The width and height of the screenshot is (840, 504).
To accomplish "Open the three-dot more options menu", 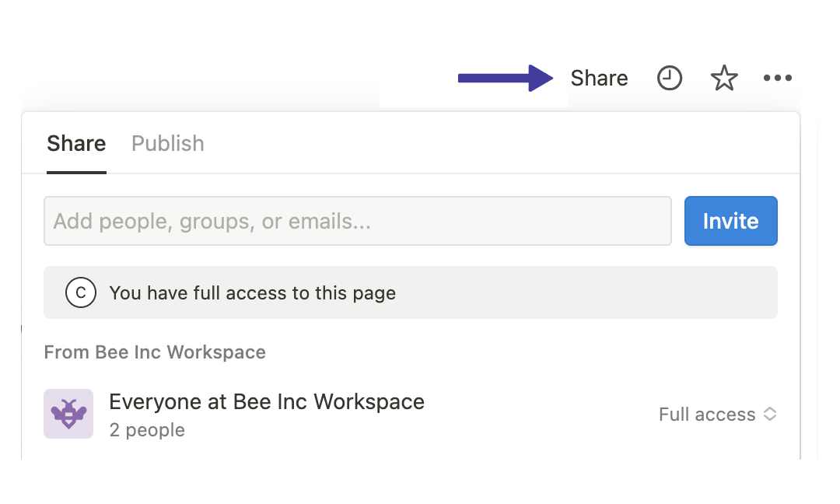I will (x=778, y=79).
